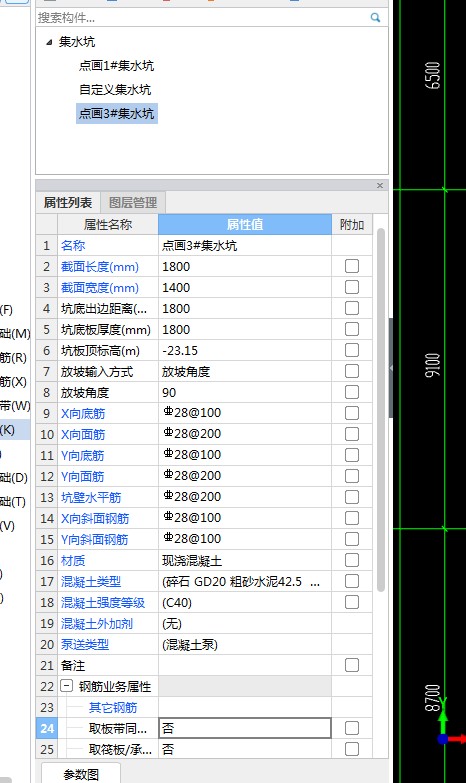The width and height of the screenshot is (466, 783).
Task: Click the 混凝土强度等级 property name
Action: click(103, 602)
